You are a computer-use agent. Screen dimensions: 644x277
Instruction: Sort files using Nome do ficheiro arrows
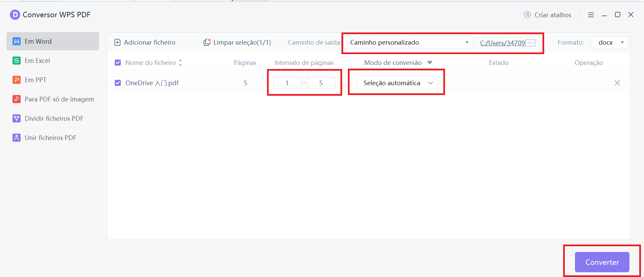tap(180, 63)
